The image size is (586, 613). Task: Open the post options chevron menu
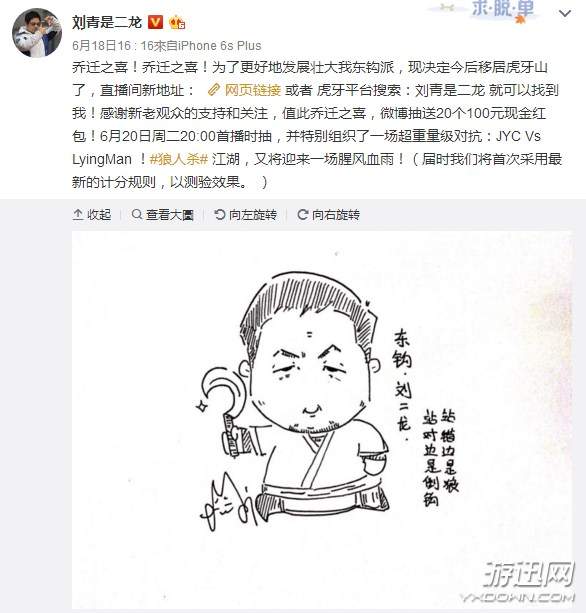click(x=564, y=14)
